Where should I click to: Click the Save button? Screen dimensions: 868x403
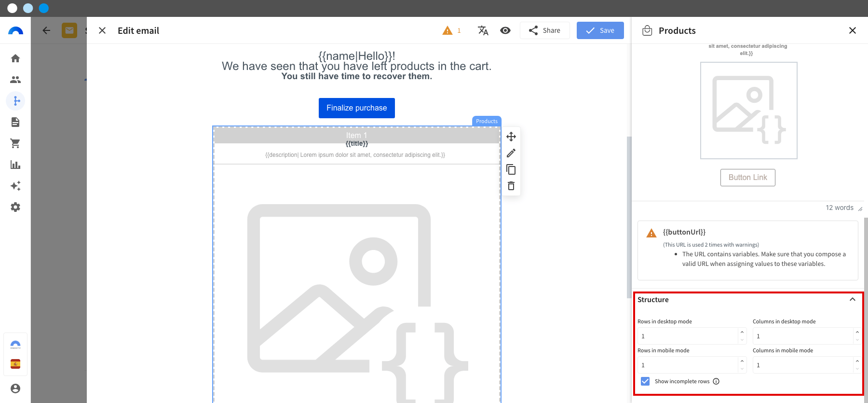click(x=600, y=30)
